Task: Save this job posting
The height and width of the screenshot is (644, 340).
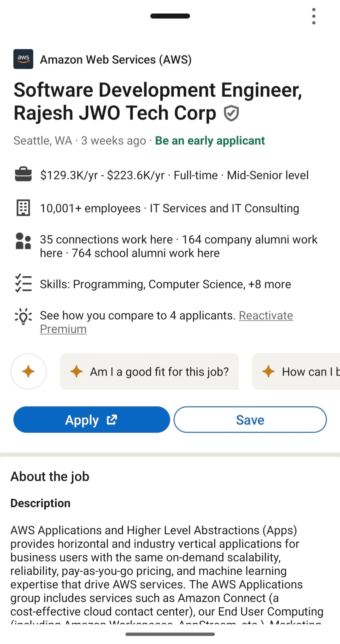Action: (250, 420)
